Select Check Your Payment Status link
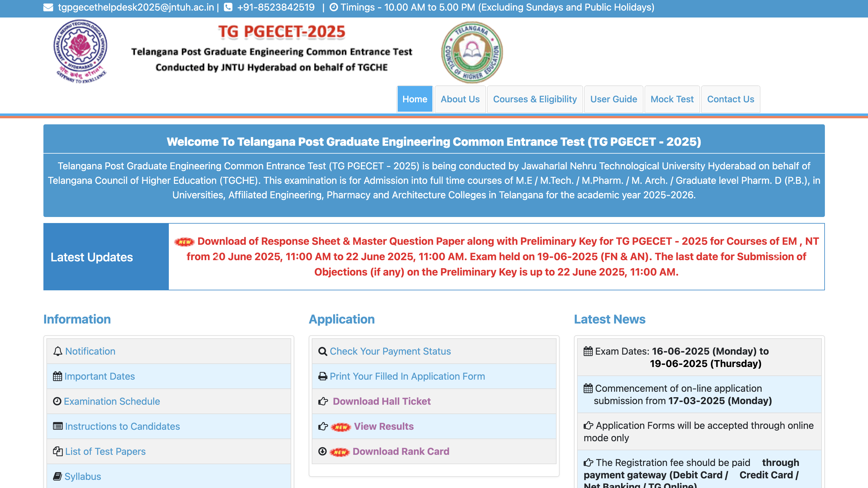This screenshot has height=488, width=868. point(390,351)
